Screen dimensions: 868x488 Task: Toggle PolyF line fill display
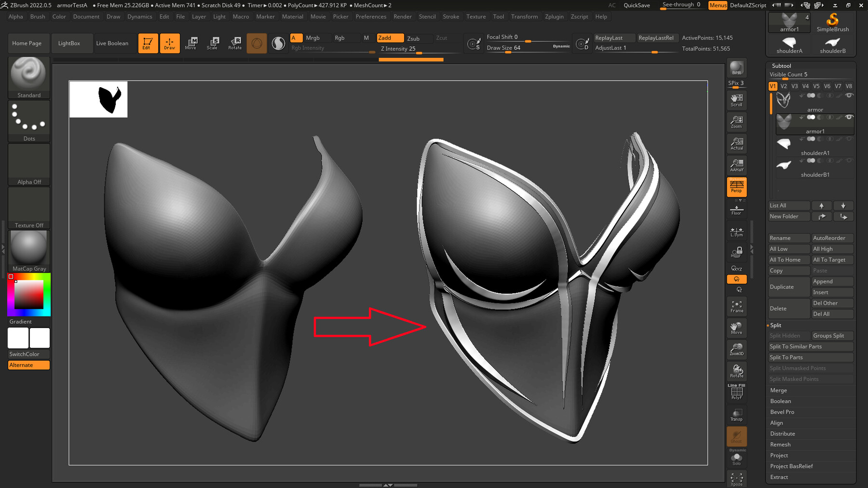coord(736,393)
